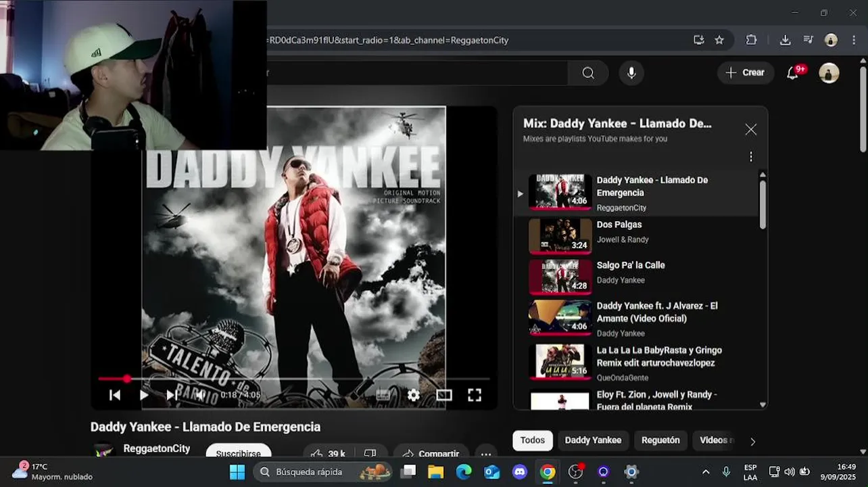Open the more actions ellipsis below video

click(x=486, y=453)
